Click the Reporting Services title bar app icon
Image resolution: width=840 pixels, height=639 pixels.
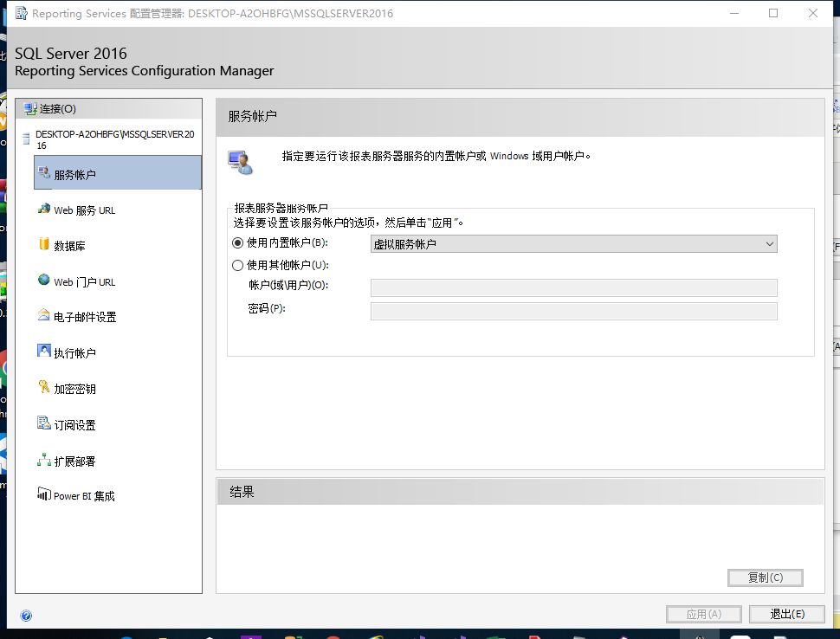(21, 13)
